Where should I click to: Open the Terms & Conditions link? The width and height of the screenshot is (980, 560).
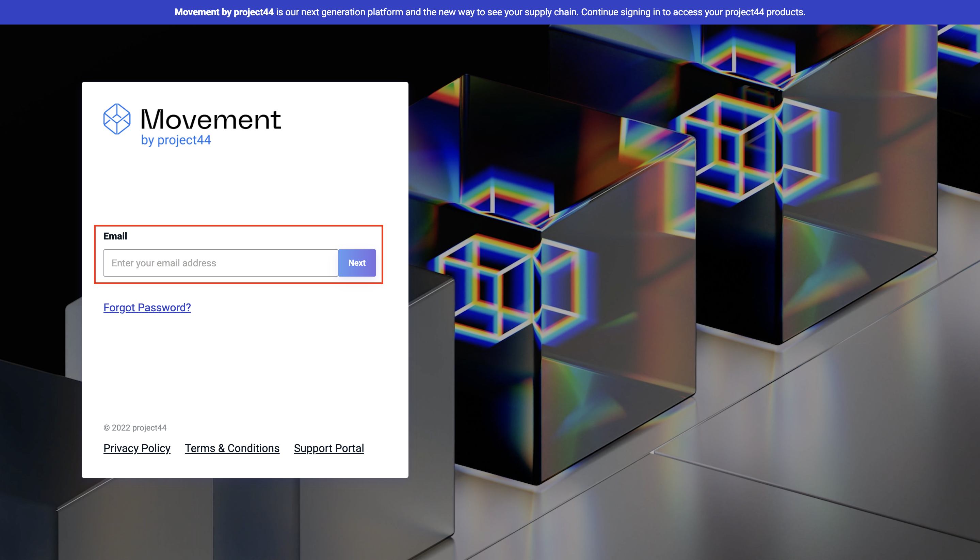click(x=232, y=449)
